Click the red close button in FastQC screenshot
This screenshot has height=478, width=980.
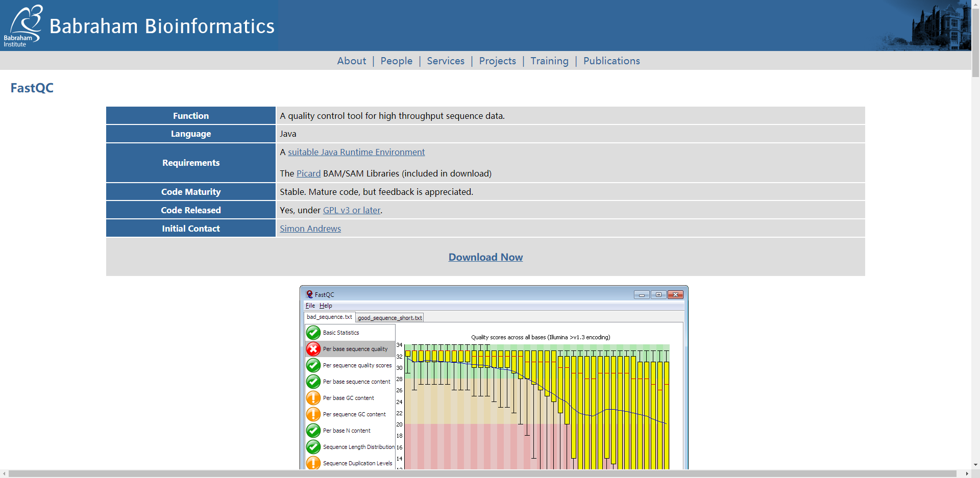[x=675, y=294]
